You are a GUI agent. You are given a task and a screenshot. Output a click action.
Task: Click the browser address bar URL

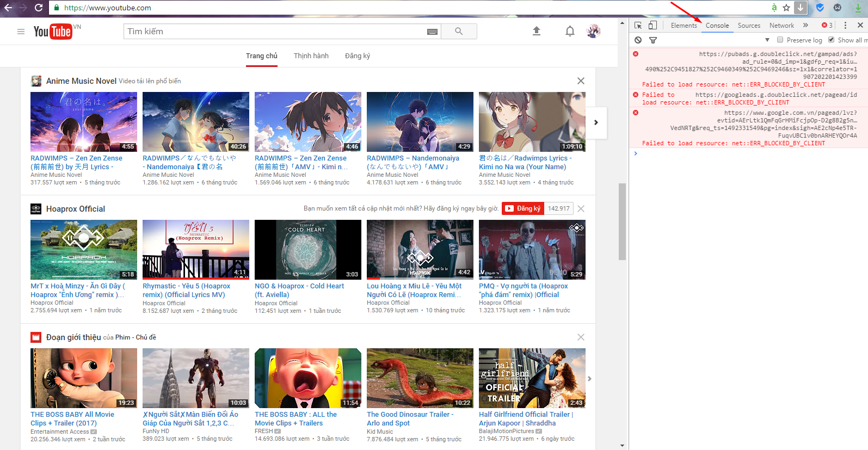coord(108,8)
